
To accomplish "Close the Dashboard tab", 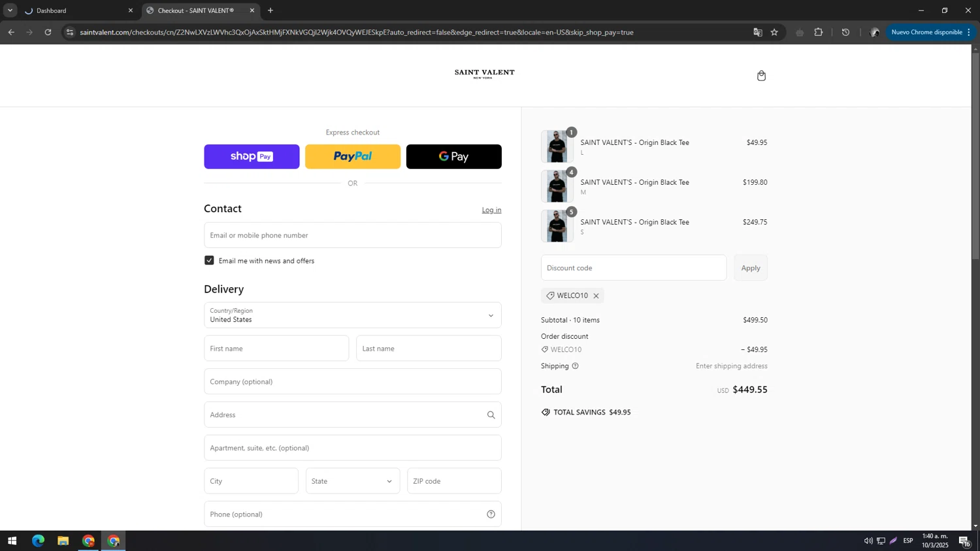I will 130,10.
